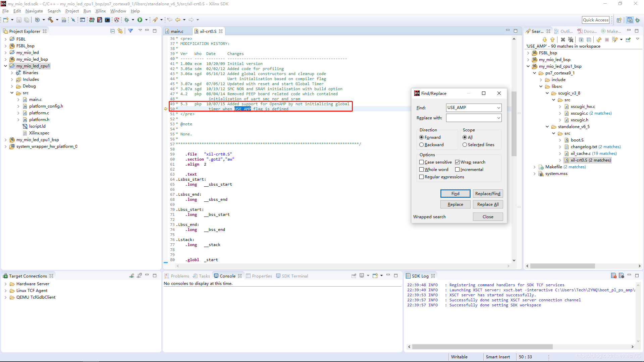Click Collapse All in Project Explorer

pos(112,31)
